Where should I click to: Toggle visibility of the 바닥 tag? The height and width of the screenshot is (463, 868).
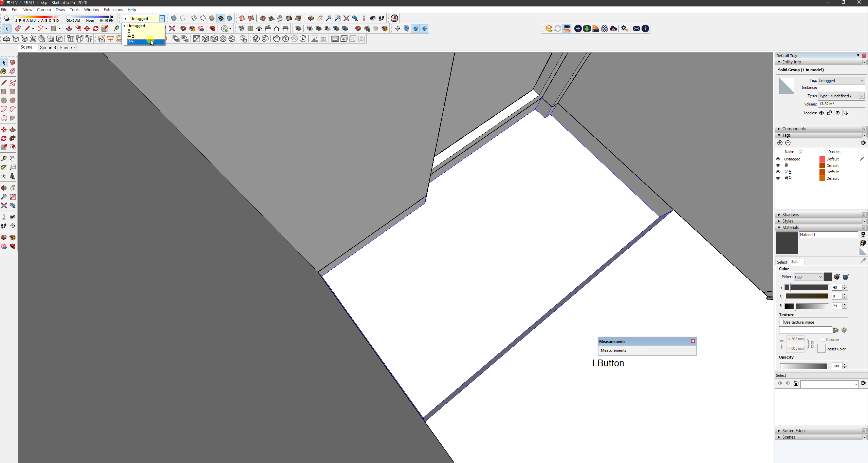tap(778, 178)
